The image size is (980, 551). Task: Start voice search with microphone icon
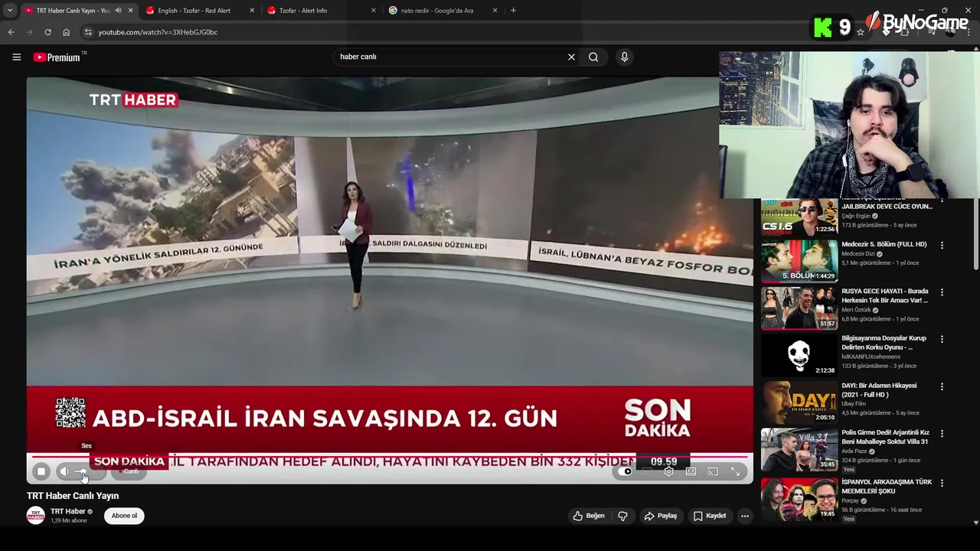[625, 57]
